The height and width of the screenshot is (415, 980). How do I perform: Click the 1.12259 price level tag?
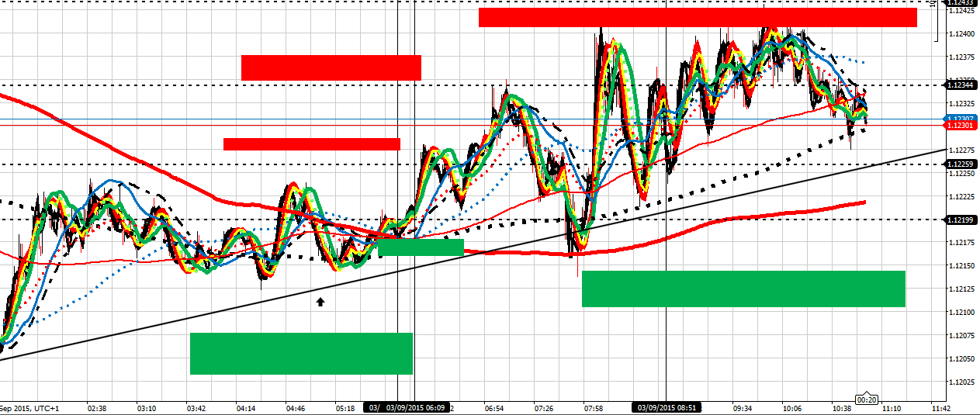[x=960, y=164]
